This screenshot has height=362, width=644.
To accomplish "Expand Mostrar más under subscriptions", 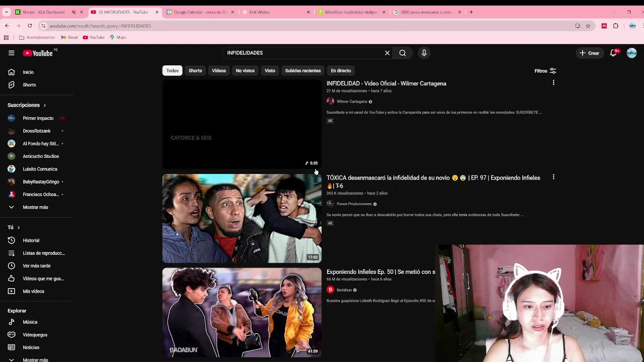I will click(x=36, y=207).
